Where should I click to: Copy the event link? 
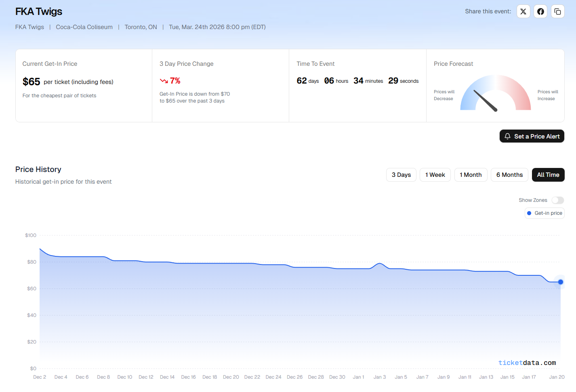click(557, 11)
